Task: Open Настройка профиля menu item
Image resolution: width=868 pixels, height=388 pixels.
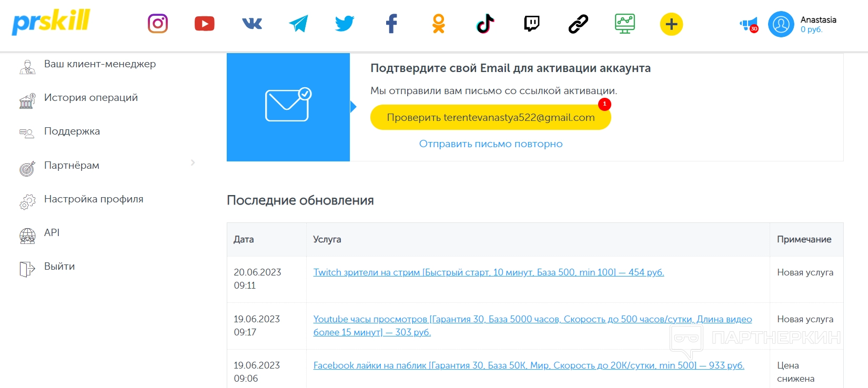Action: click(94, 199)
